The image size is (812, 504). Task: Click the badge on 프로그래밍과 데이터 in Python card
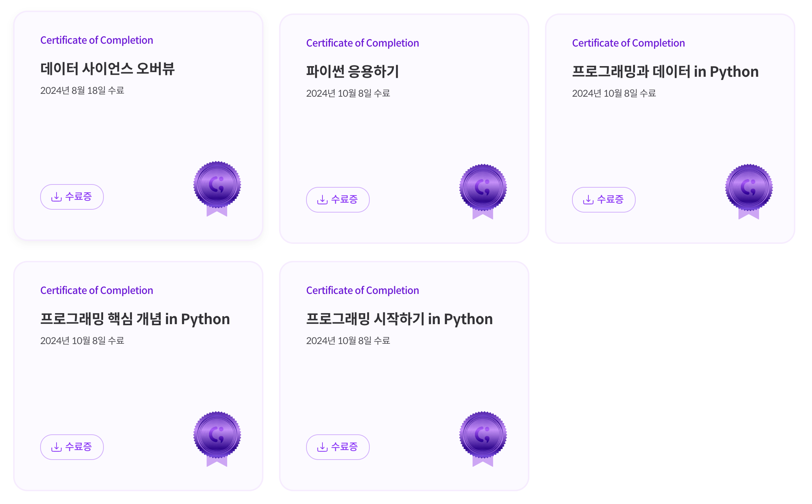749,192
